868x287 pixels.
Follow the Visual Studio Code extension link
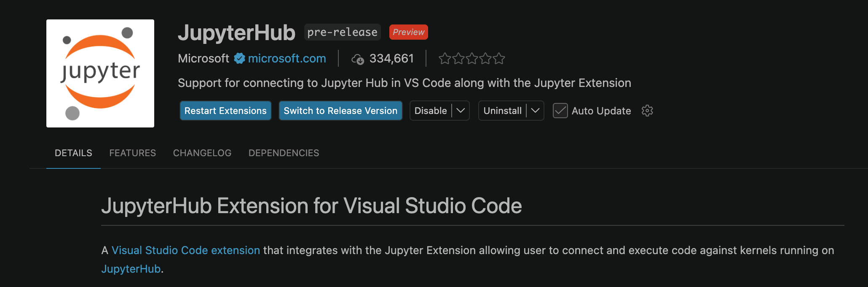tap(186, 250)
